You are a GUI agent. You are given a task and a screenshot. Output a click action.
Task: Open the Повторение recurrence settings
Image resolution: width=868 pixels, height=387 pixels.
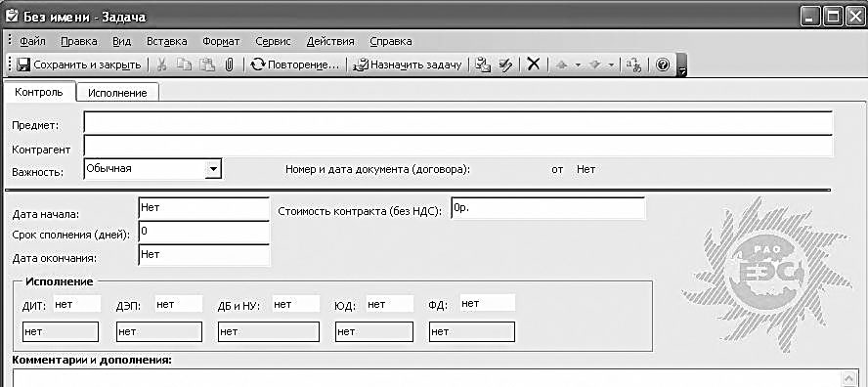(294, 64)
